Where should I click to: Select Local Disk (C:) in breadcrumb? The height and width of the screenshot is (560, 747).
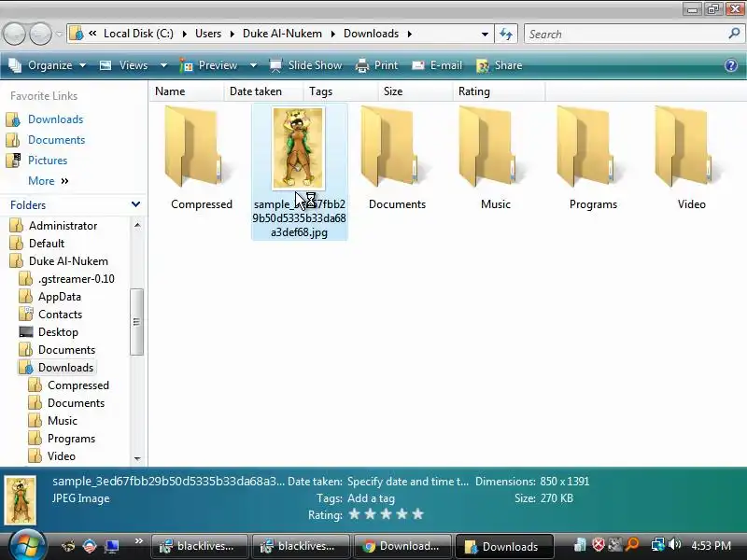click(138, 34)
